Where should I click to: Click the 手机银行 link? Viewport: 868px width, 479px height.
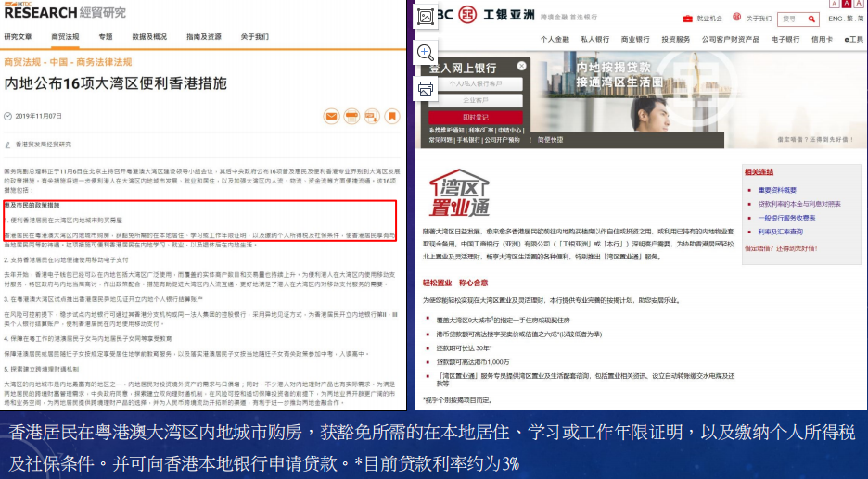(468, 140)
